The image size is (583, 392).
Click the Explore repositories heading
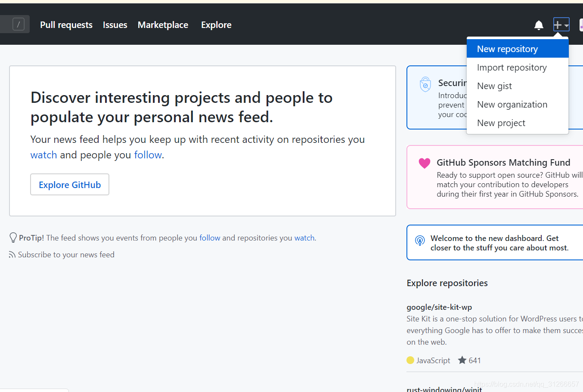point(447,283)
